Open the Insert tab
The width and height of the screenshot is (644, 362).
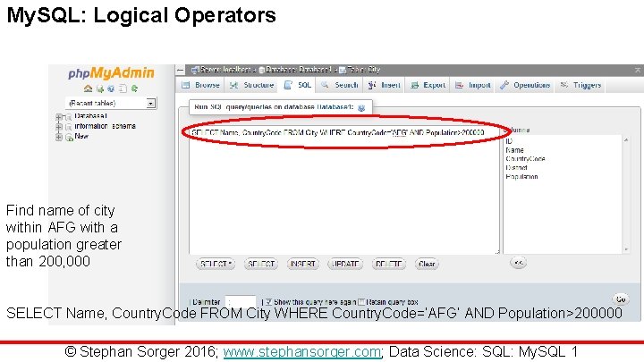tap(385, 85)
